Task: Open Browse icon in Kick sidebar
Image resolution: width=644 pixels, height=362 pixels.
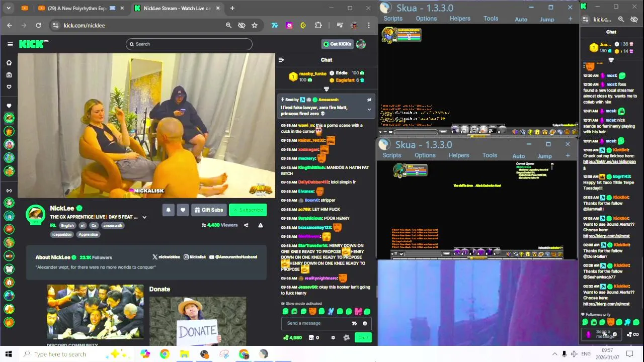Action: pyautogui.click(x=9, y=75)
